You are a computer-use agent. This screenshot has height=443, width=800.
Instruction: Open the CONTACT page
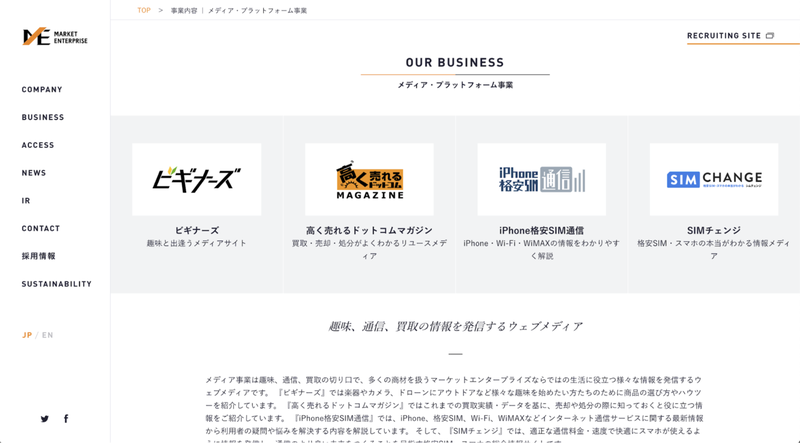41,229
